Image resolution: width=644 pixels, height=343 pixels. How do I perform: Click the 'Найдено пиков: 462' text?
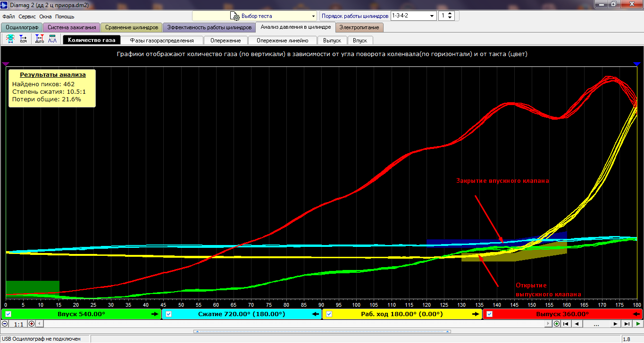click(43, 84)
